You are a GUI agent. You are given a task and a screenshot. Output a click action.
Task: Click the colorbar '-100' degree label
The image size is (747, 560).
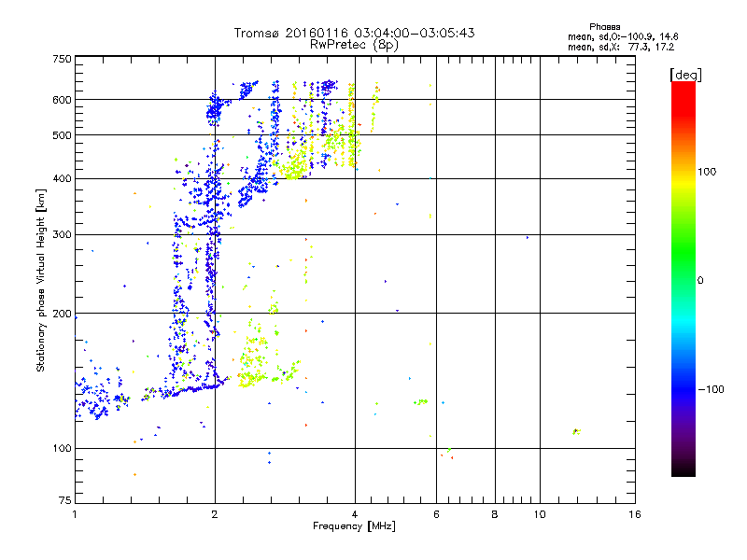712,389
